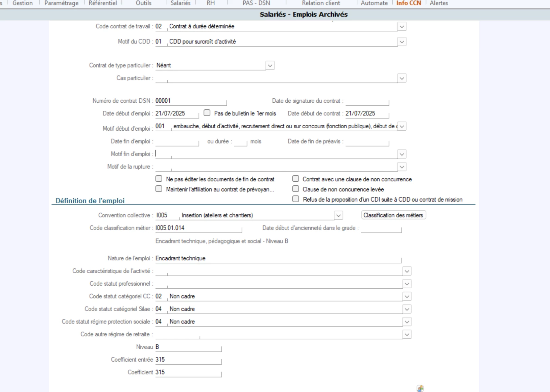Viewport: 550px width, 392px height.
Task: Click the 'Coefficient' field showing 315
Action: coord(189,372)
